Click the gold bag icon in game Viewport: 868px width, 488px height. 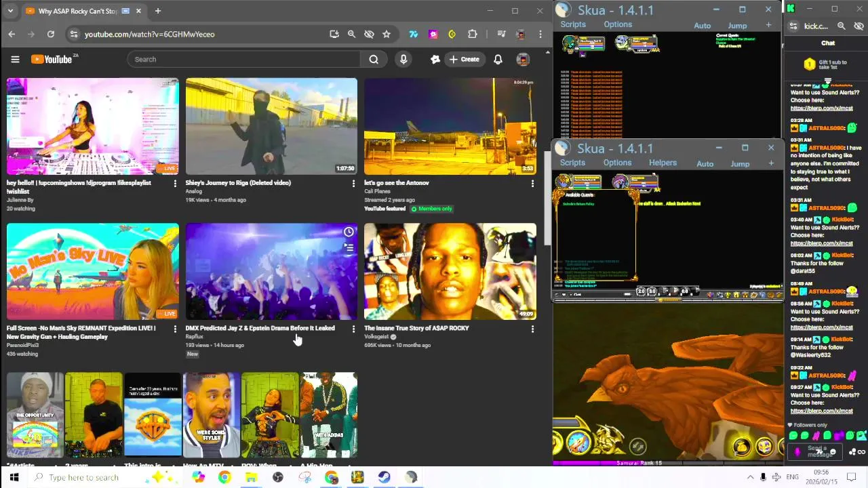click(742, 446)
